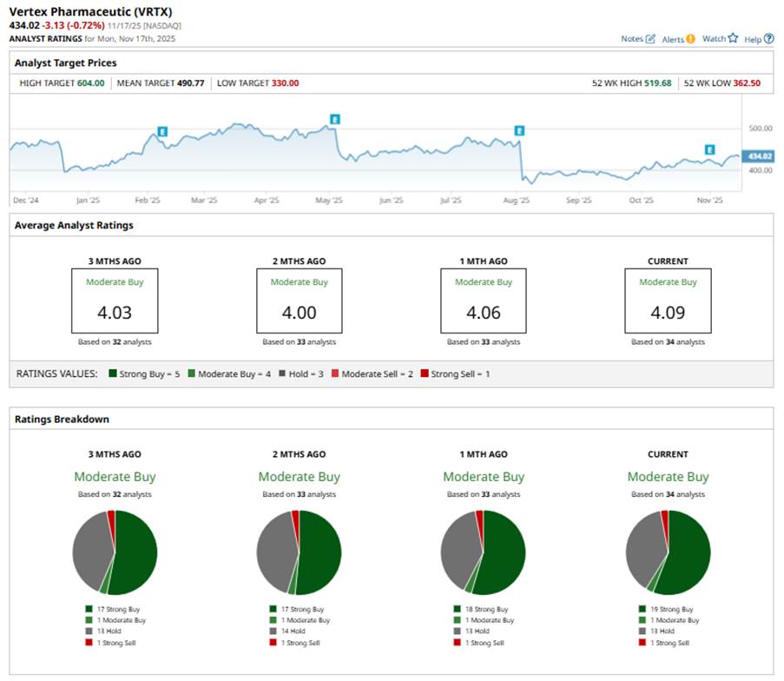Image resolution: width=784 pixels, height=681 pixels.
Task: Click the 2 MTHS AGO ratings pie chart
Action: tap(299, 552)
